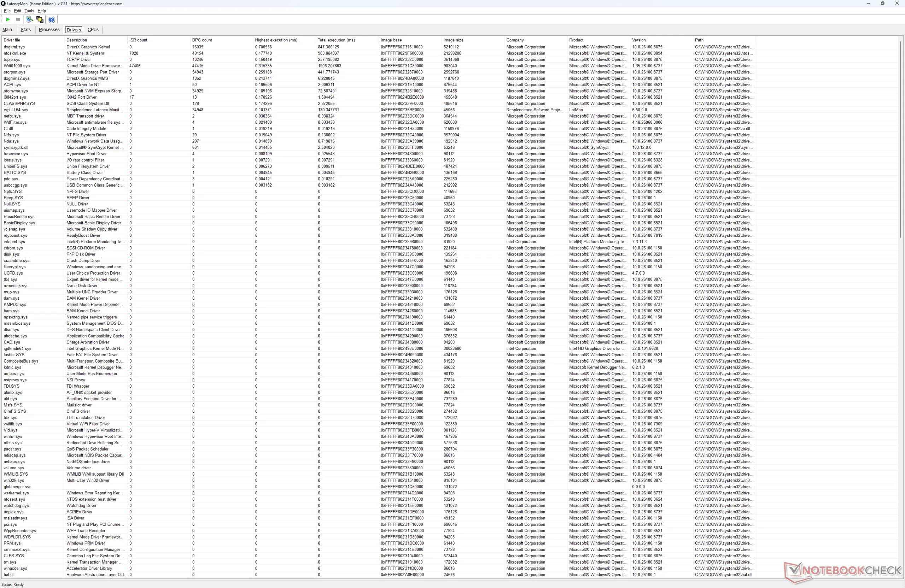The image size is (905, 588).
Task: Select the Ntfs.sys driver row
Action: tap(379, 135)
